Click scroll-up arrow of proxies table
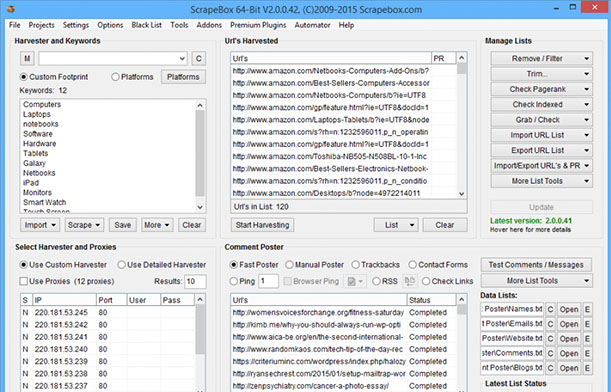Image resolution: width=611 pixels, height=392 pixels. click(200, 300)
